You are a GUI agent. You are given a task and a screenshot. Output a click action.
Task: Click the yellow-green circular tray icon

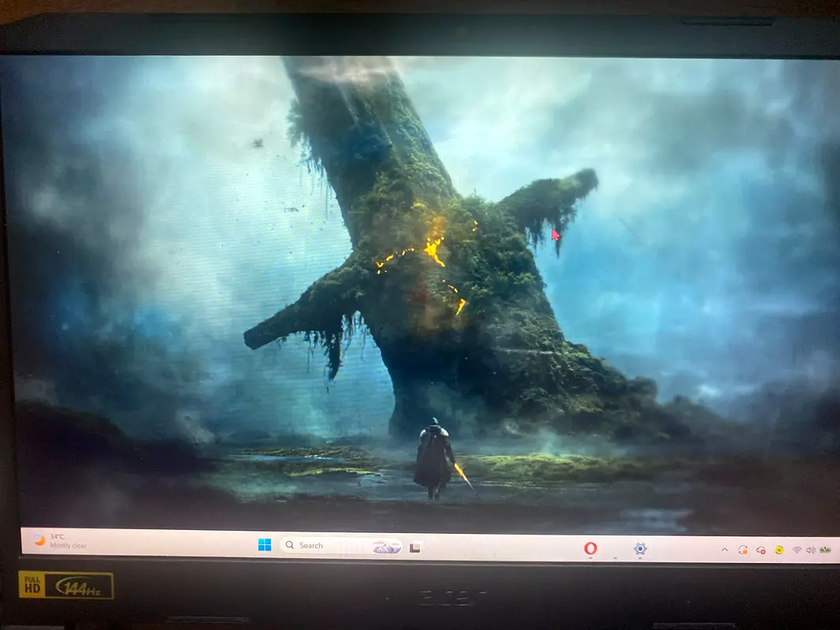(779, 550)
